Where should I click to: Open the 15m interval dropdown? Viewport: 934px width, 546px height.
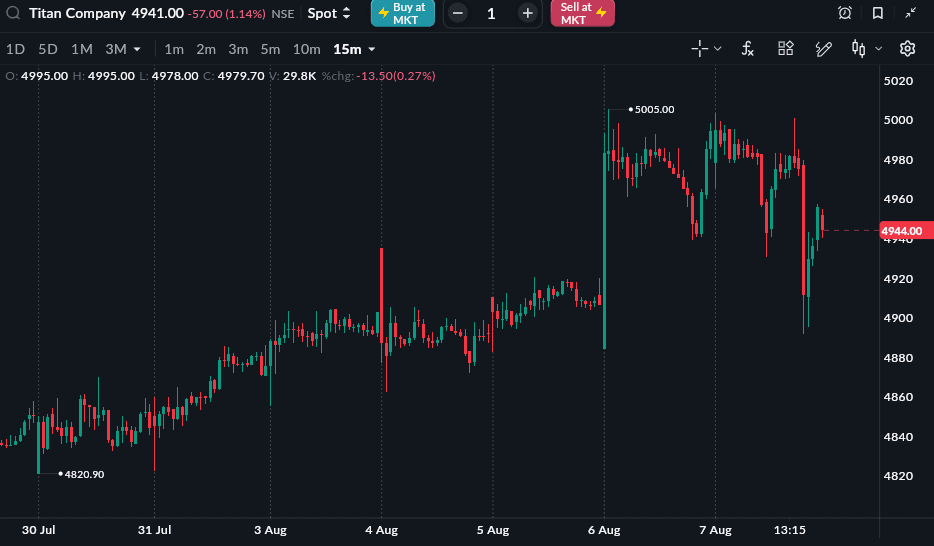click(x=354, y=49)
